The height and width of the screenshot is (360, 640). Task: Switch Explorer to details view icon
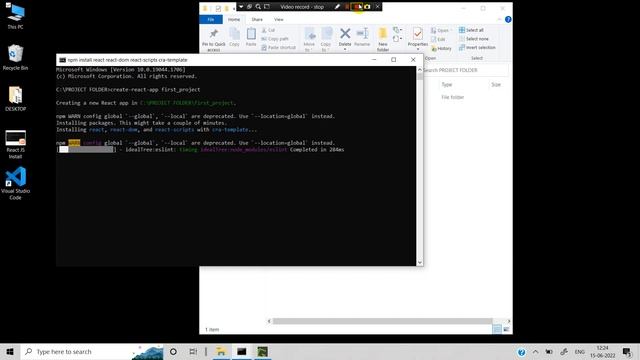pos(497,329)
